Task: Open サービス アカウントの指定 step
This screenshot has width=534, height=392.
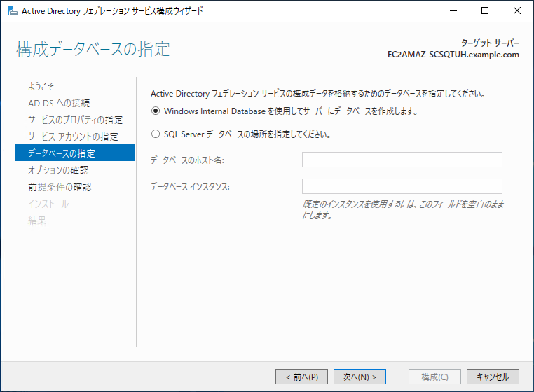Action: pos(73,136)
